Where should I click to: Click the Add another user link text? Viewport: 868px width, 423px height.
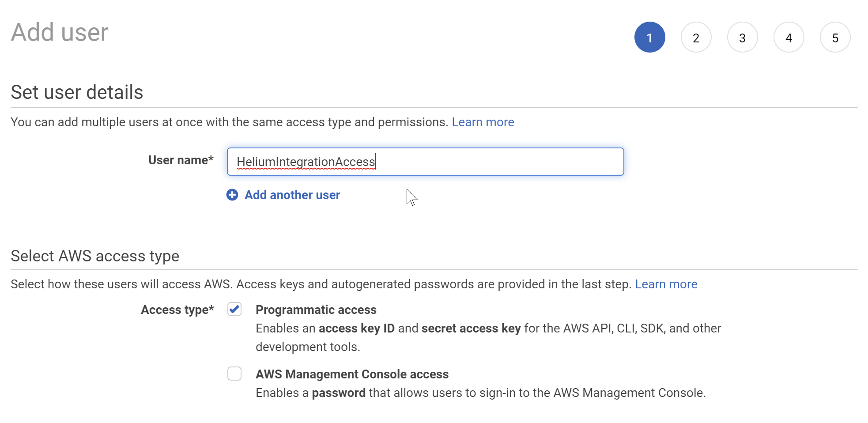point(292,195)
